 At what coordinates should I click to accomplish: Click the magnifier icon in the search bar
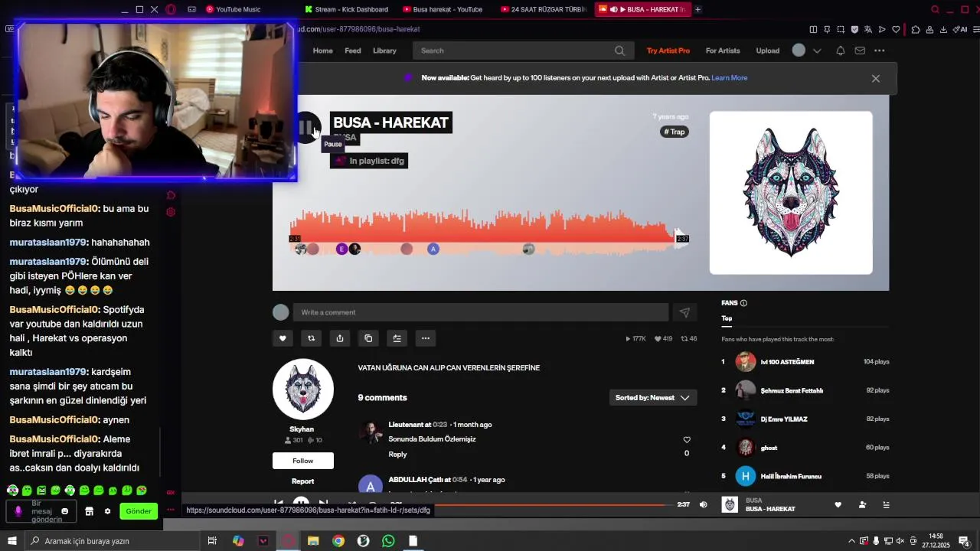pyautogui.click(x=619, y=51)
